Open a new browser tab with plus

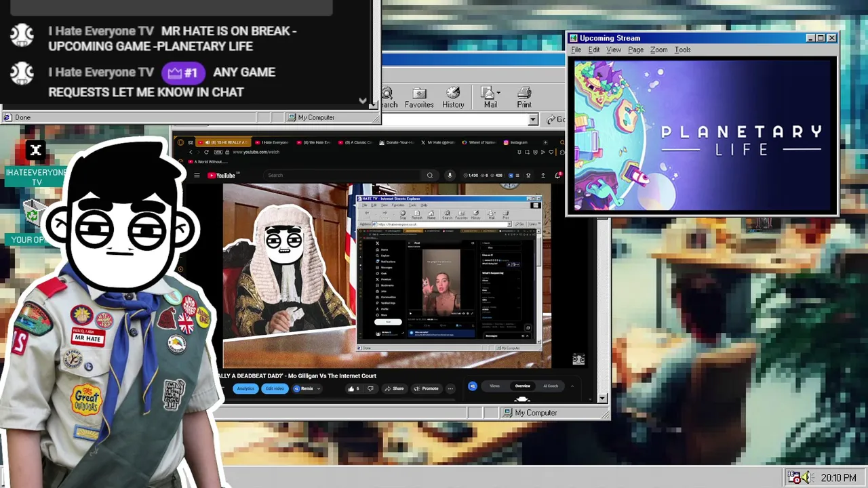coord(545,142)
